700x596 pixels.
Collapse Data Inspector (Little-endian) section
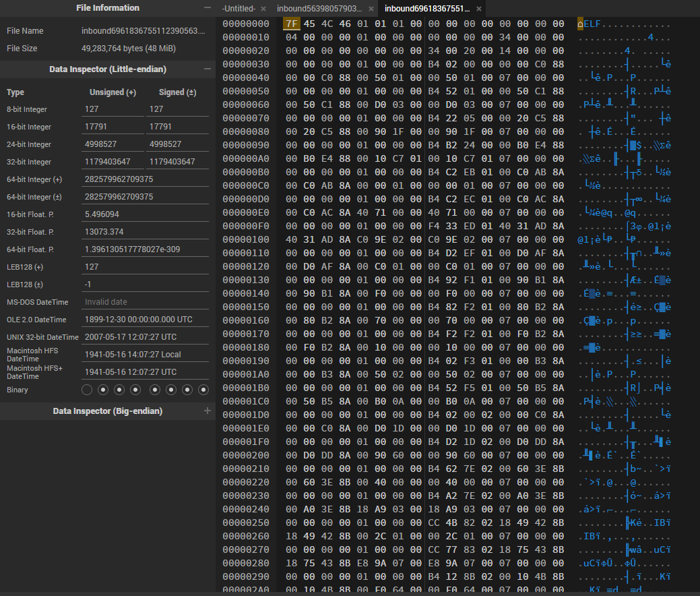pos(207,69)
